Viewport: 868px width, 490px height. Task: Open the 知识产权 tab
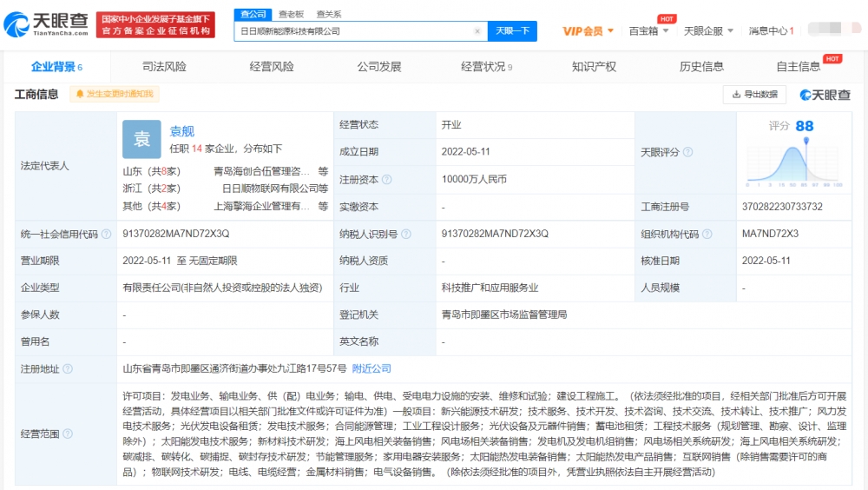pos(594,67)
